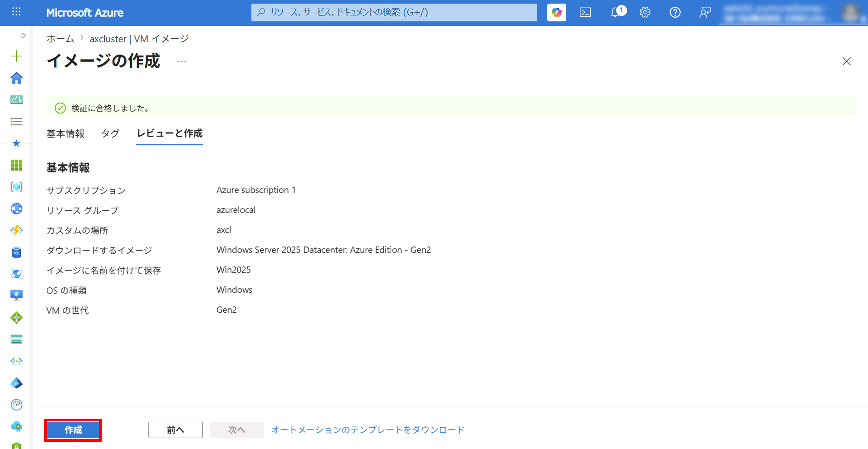Open Monitor gauge sidebar icon

tap(16, 405)
